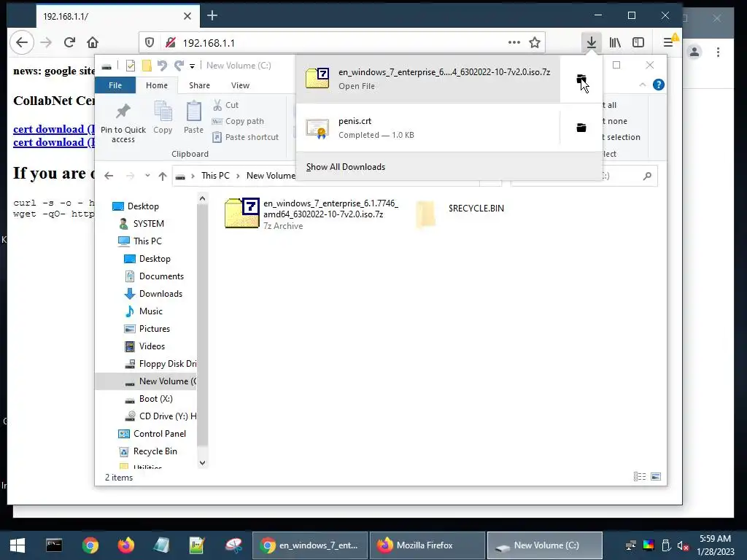Click Cut in the Clipboard group

226,105
